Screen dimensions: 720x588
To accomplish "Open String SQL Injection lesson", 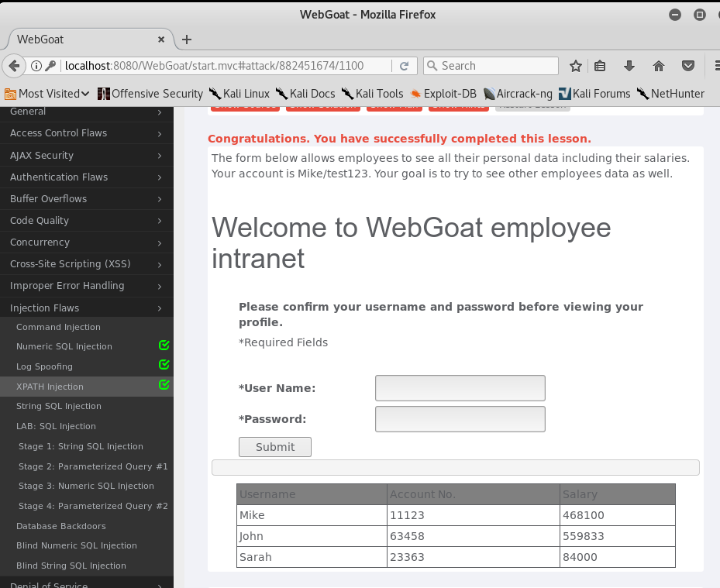I will point(59,406).
